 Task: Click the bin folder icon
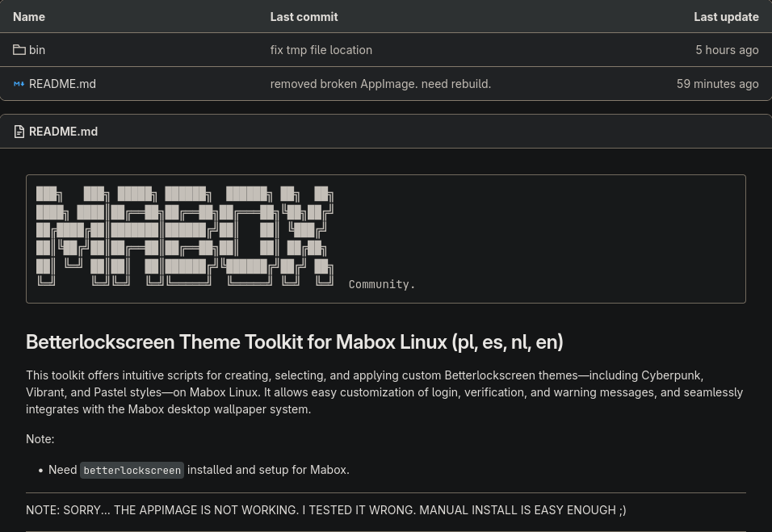coord(19,50)
